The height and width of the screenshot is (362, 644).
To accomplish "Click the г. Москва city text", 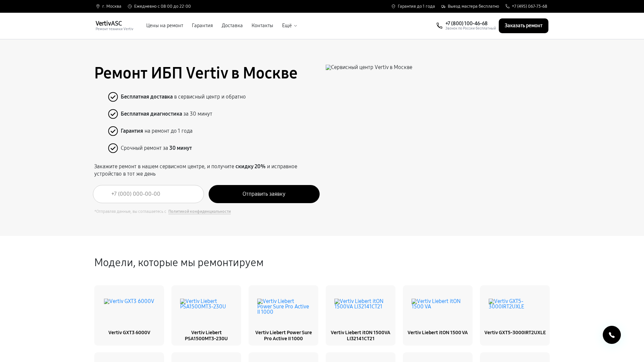I will [x=112, y=6].
